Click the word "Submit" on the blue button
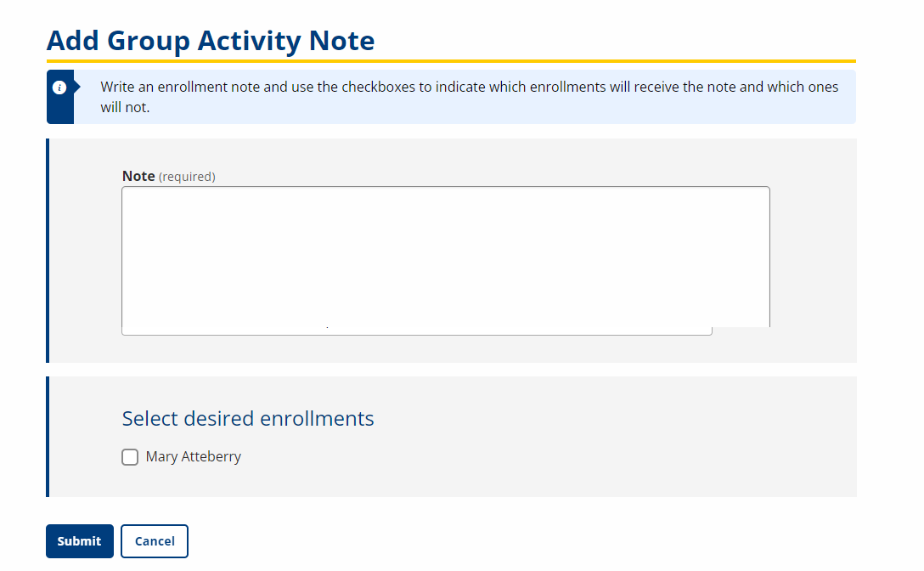The height and width of the screenshot is (571, 924). point(79,541)
